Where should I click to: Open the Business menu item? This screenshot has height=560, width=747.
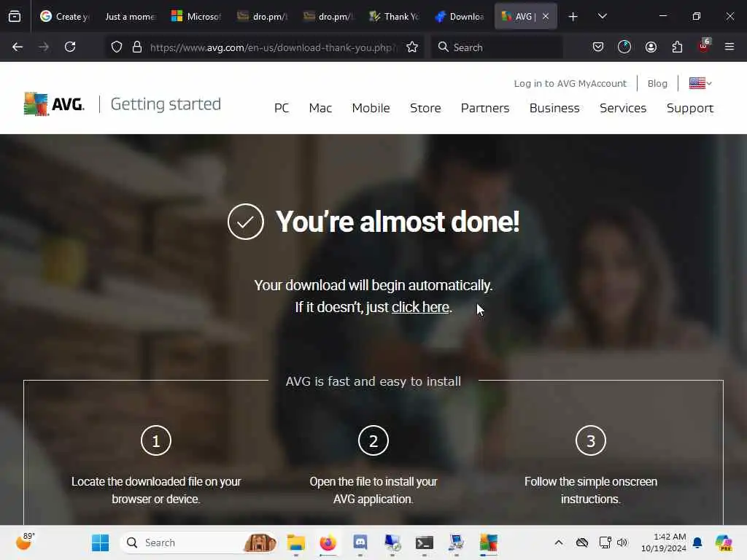tap(554, 108)
